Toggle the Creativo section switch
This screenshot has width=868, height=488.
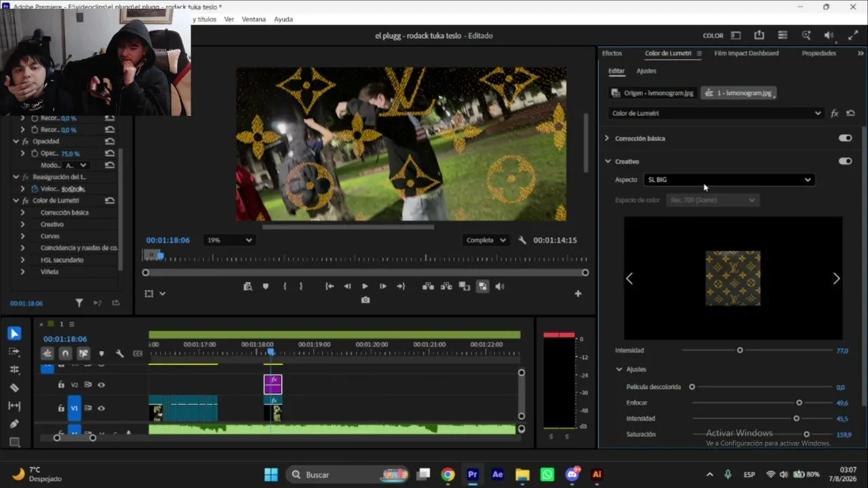845,161
